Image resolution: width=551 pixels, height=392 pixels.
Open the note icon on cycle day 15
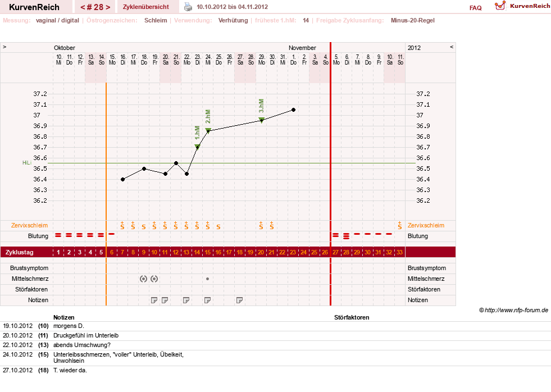pyautogui.click(x=207, y=300)
